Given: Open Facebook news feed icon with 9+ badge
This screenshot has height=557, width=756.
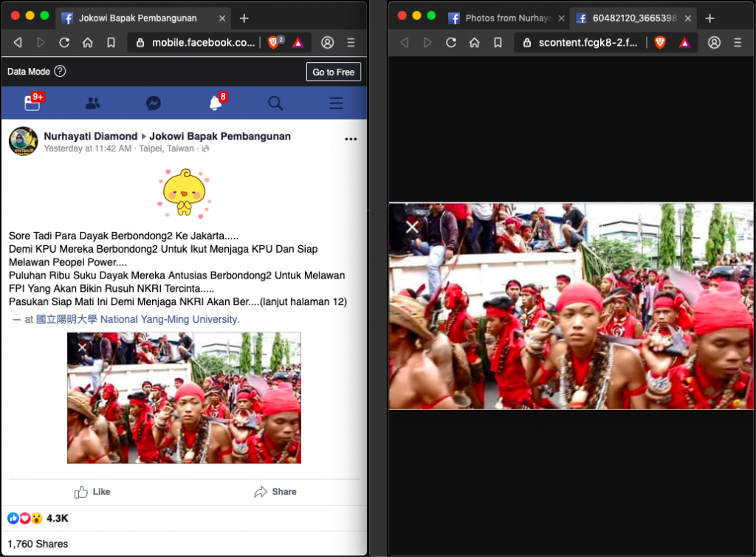Looking at the screenshot, I should click(x=32, y=103).
